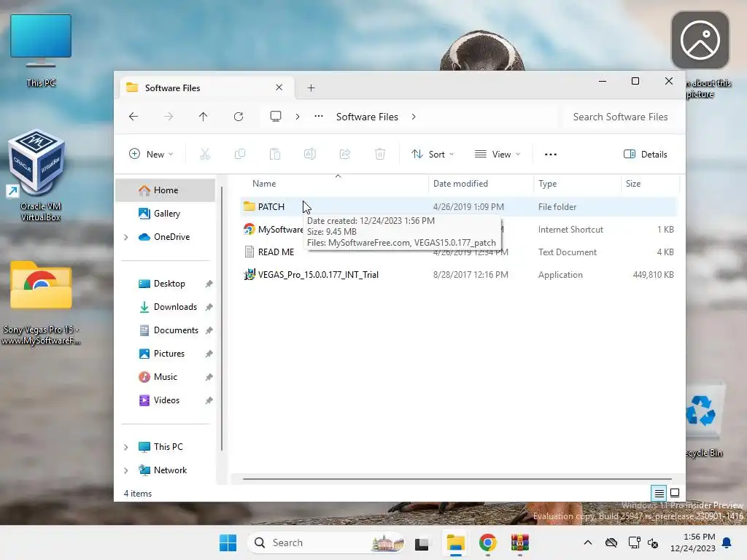Image resolution: width=747 pixels, height=560 pixels.
Task: Switch to large thumbnails view button
Action: pos(675,493)
